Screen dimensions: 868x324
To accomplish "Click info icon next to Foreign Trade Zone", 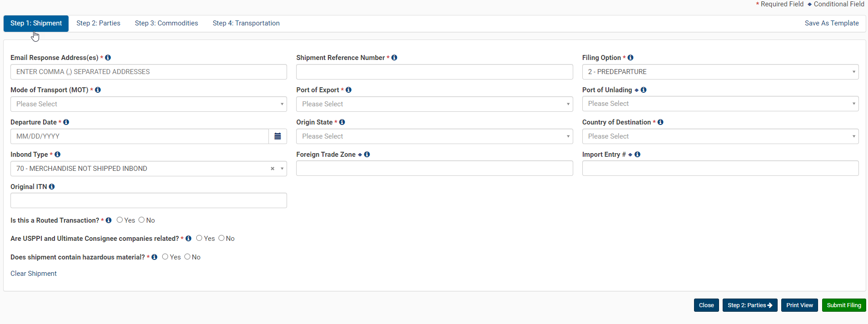I will pos(367,155).
